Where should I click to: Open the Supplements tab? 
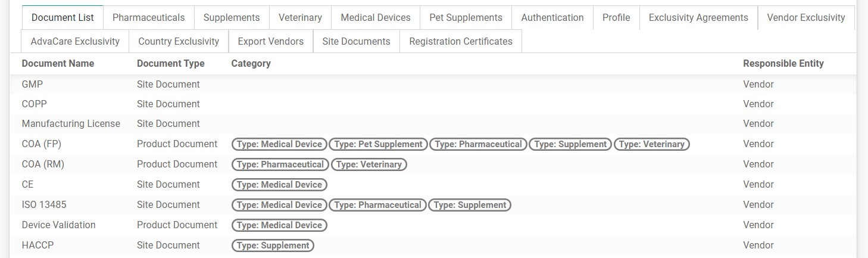[232, 17]
